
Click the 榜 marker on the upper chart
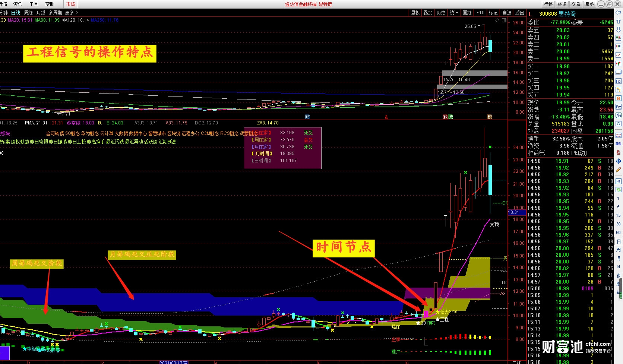point(490,117)
